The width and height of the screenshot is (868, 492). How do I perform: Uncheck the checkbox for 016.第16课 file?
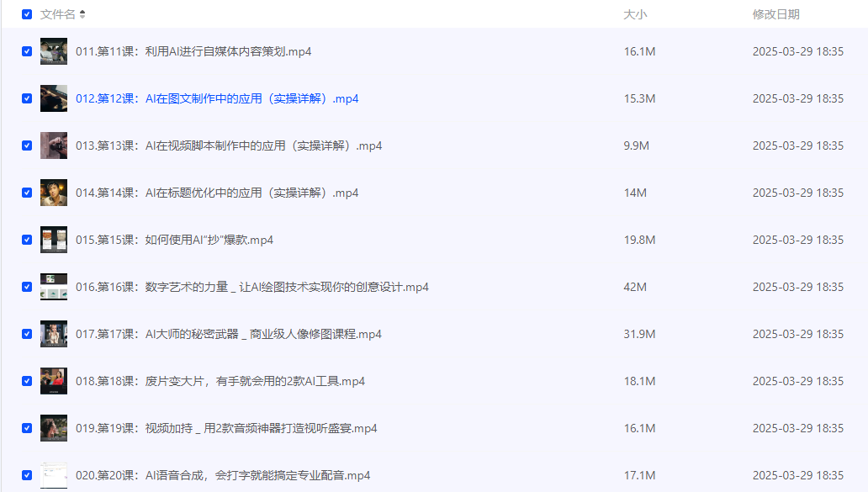[27, 287]
